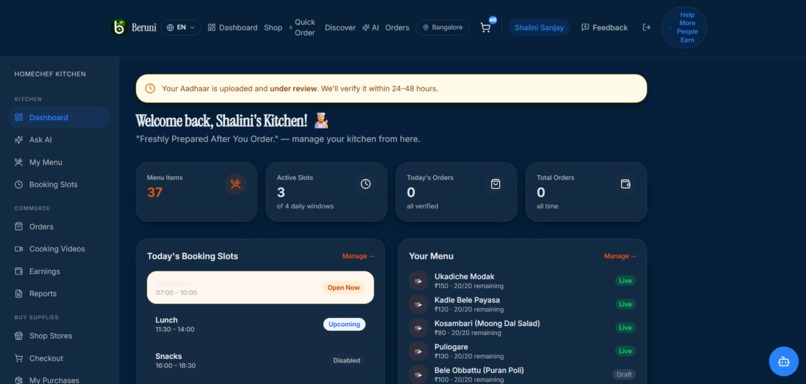Viewport: 806px width, 384px height.
Task: Open Ask AI in the sidebar
Action: [59, 140]
